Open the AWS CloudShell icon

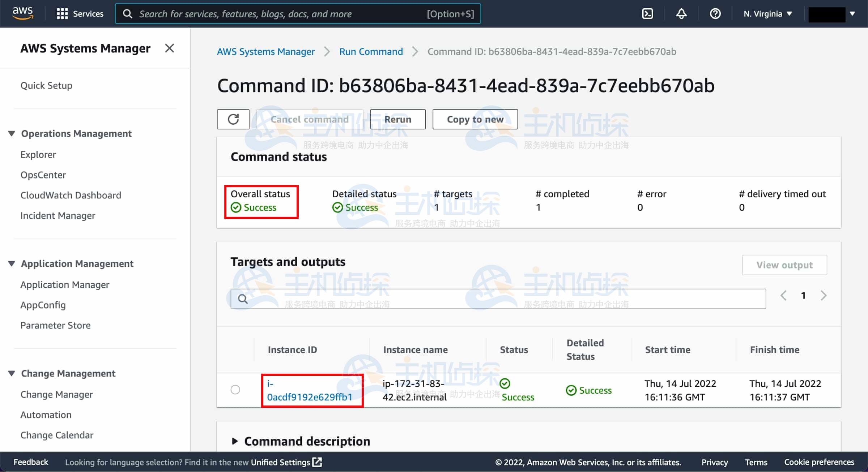(647, 14)
